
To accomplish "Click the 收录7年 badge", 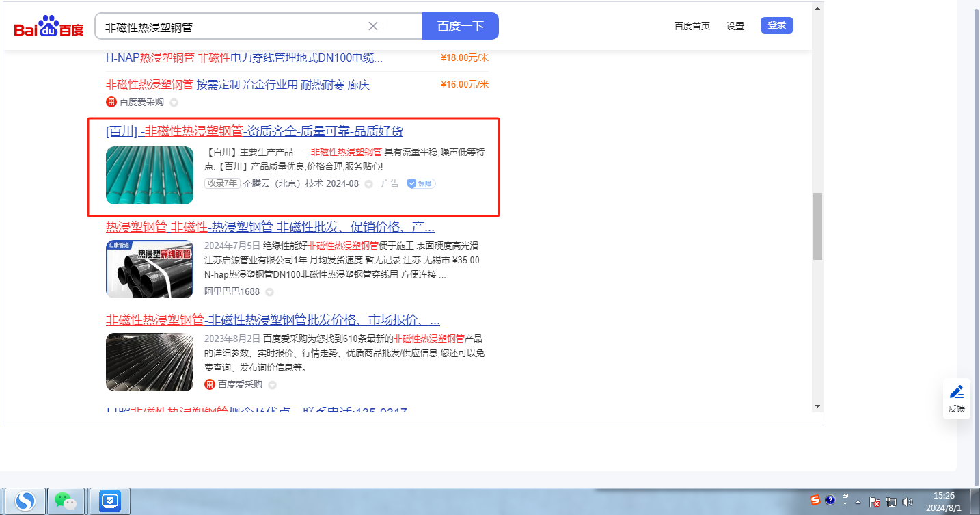I will click(x=222, y=183).
